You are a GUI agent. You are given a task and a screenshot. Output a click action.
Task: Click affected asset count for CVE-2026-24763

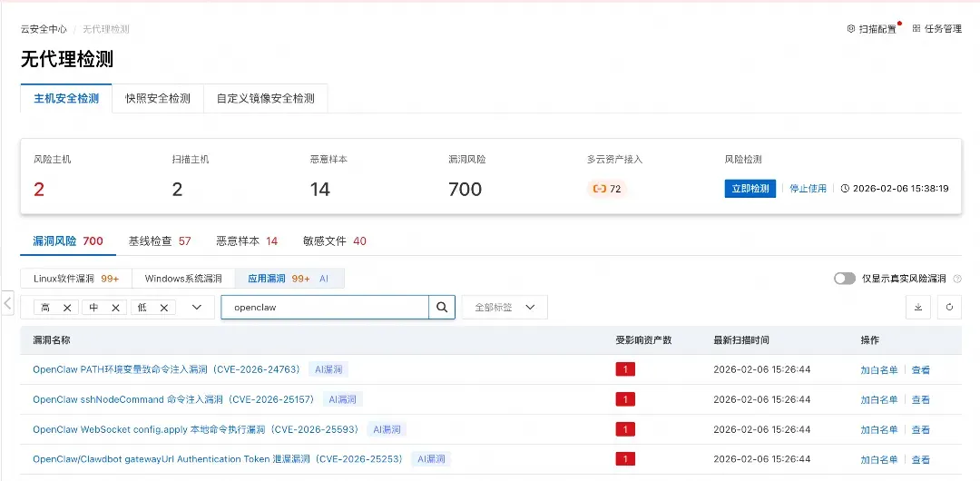click(x=625, y=369)
